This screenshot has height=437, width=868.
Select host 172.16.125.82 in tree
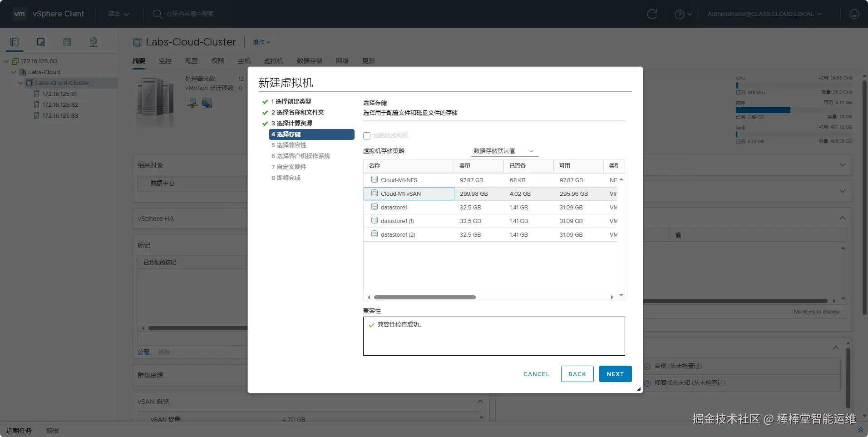(x=60, y=105)
